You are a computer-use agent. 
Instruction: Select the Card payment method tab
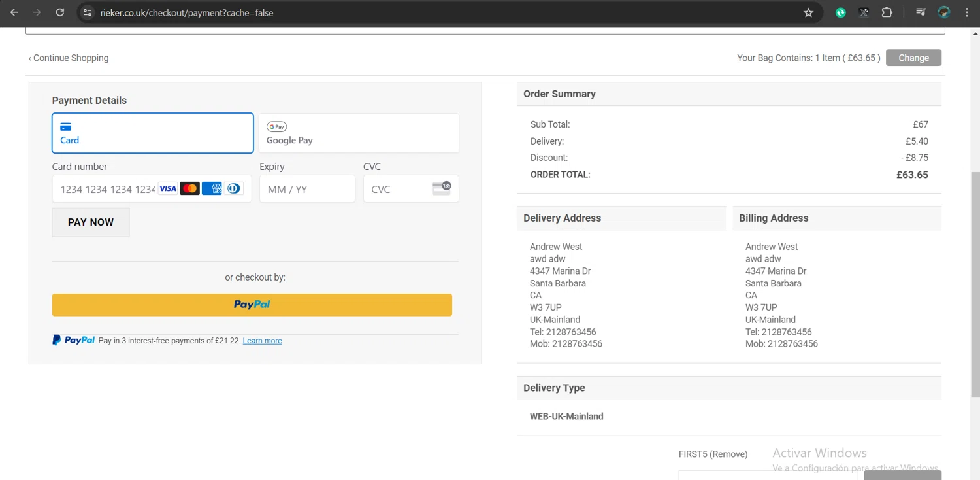click(153, 133)
